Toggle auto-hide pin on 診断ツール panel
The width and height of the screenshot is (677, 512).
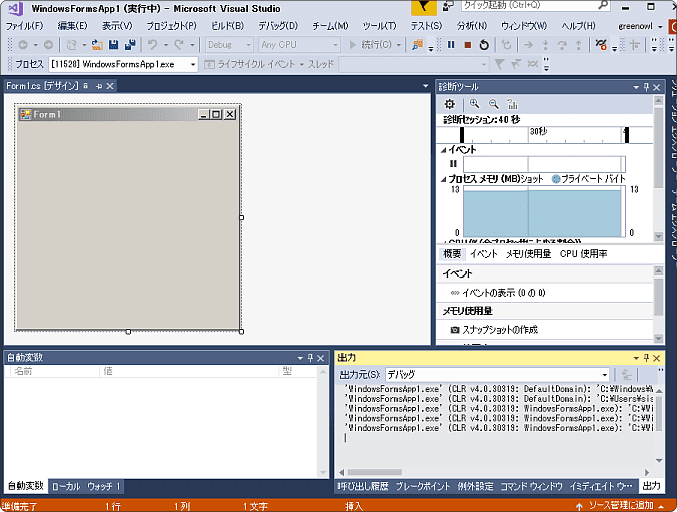tap(646, 87)
